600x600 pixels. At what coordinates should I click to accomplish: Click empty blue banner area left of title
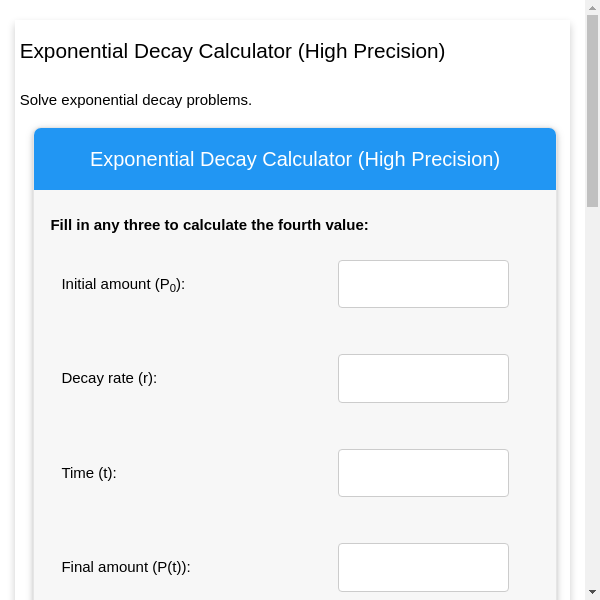[60, 159]
